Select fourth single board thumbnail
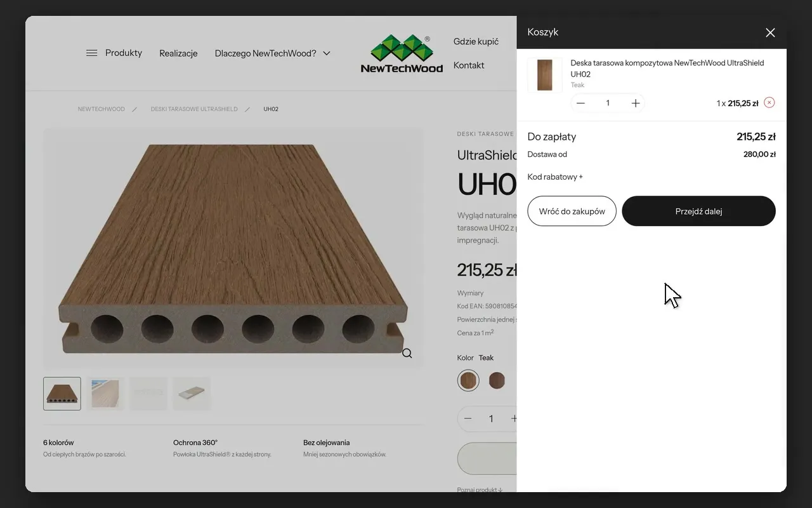 click(192, 394)
